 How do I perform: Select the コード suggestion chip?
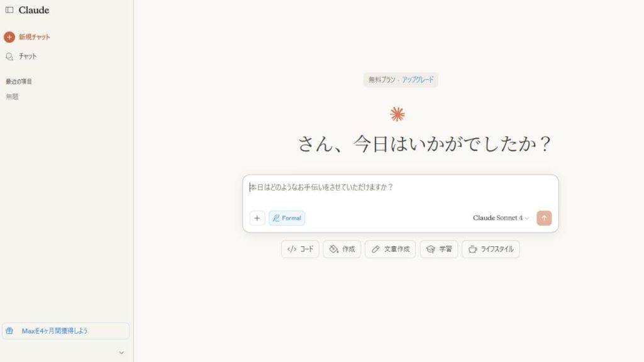pyautogui.click(x=300, y=249)
